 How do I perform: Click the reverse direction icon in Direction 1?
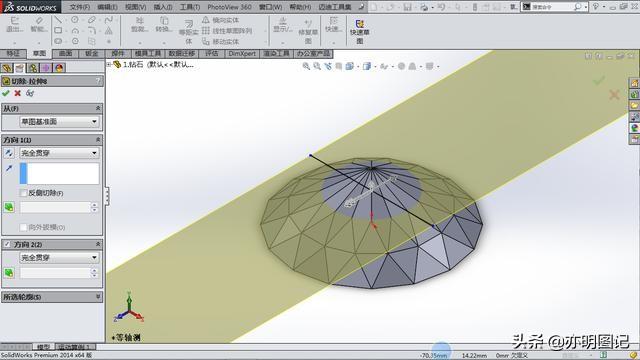point(9,153)
